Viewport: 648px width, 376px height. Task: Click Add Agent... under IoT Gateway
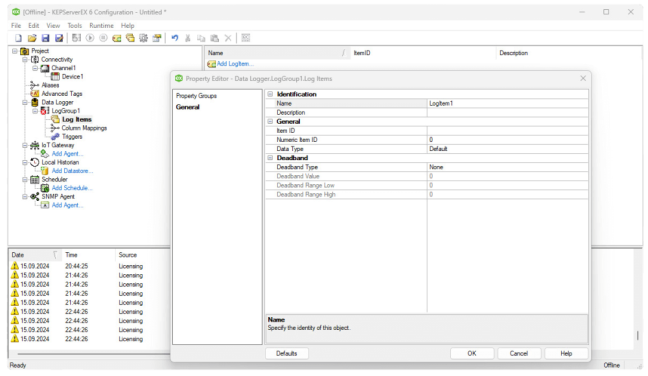click(67, 154)
